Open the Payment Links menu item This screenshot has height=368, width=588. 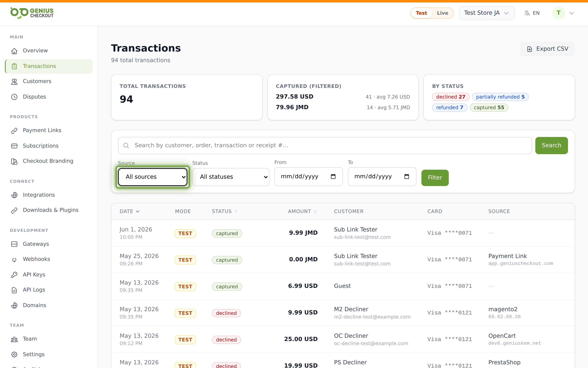coord(49,130)
